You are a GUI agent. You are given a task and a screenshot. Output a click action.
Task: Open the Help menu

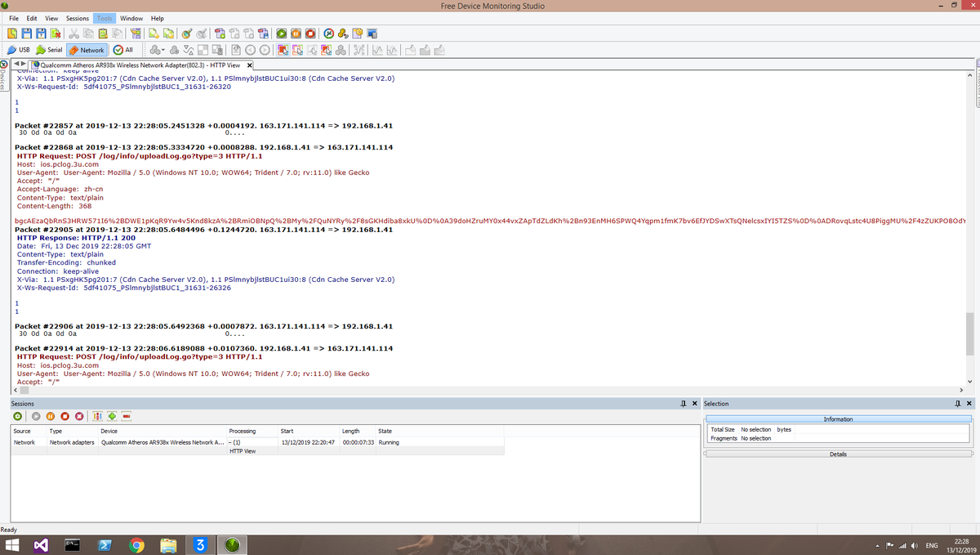(x=158, y=18)
